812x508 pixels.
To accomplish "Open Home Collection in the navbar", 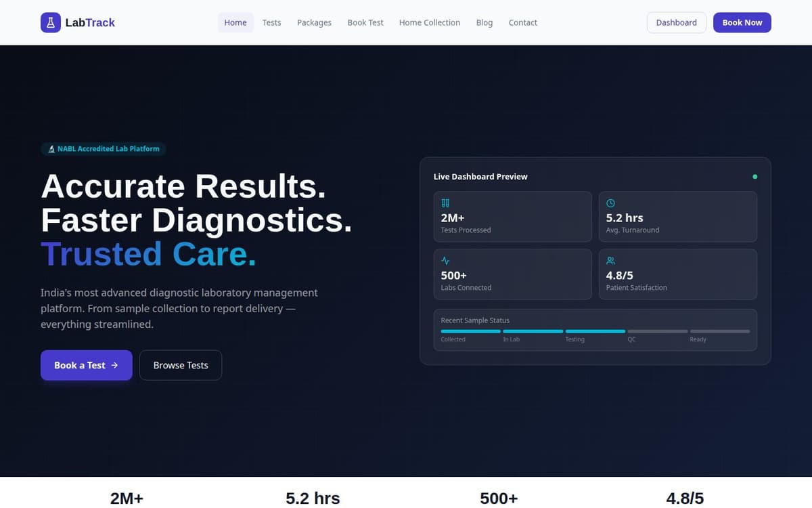I will 430,22.
